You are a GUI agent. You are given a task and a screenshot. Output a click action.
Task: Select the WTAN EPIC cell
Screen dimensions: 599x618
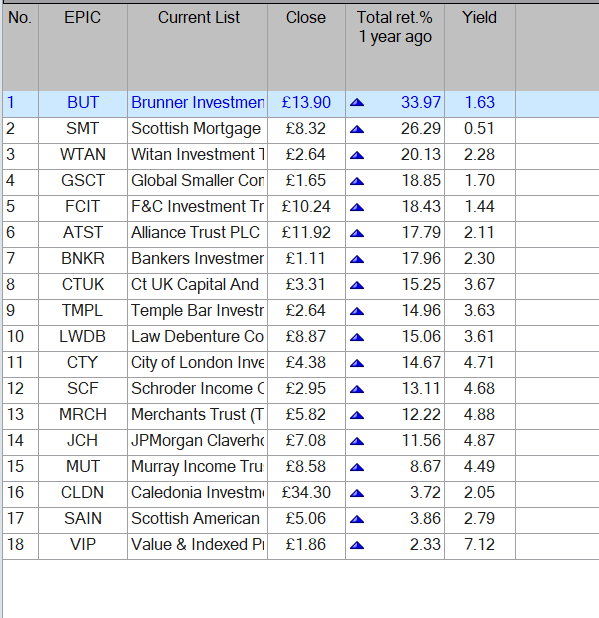83,154
